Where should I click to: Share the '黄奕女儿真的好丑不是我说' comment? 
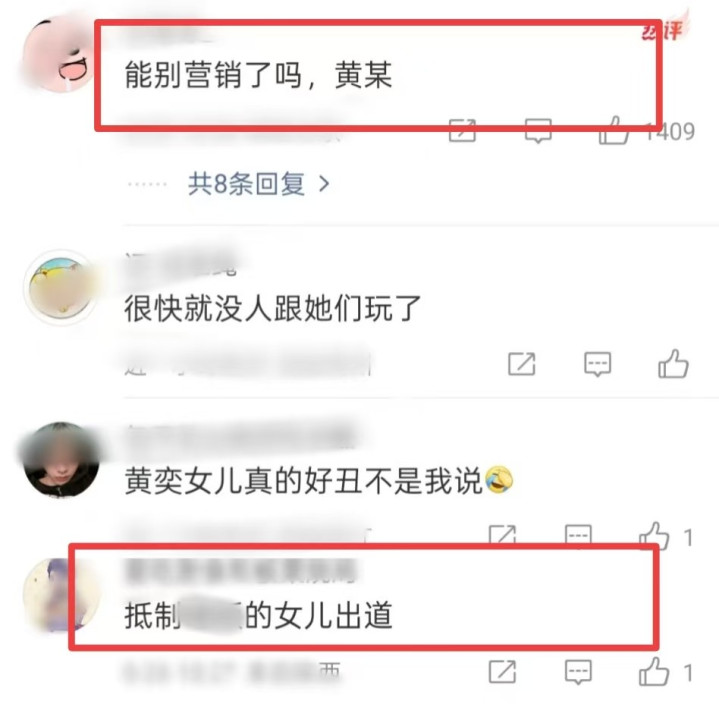click(x=503, y=536)
